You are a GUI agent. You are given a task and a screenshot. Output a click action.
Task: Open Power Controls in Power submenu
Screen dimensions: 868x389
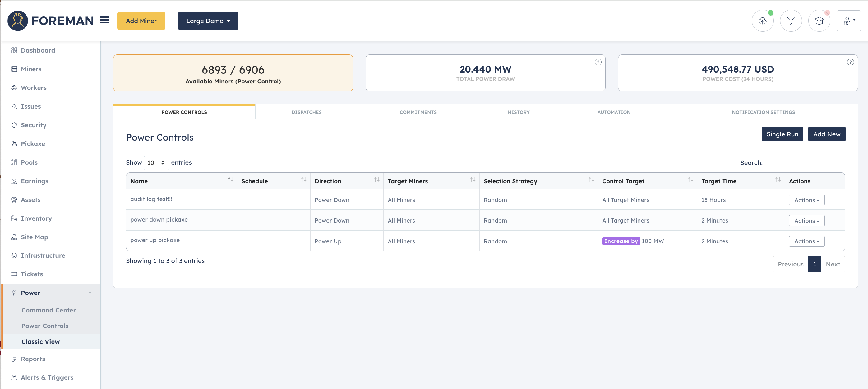[45, 326]
